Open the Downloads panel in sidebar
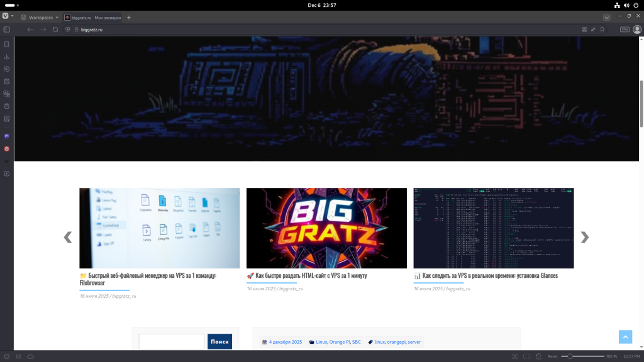644x362 pixels. (x=7, y=57)
